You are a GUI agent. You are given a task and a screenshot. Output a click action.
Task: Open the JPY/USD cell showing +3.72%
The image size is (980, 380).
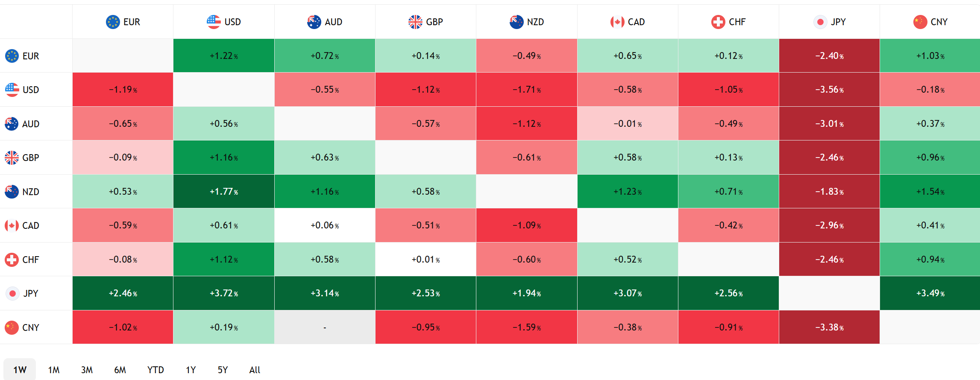tap(224, 293)
